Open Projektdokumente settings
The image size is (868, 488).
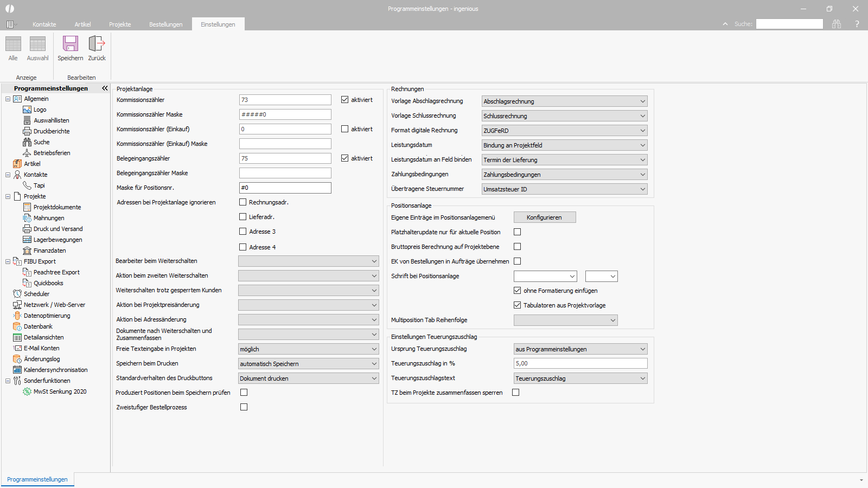57,207
